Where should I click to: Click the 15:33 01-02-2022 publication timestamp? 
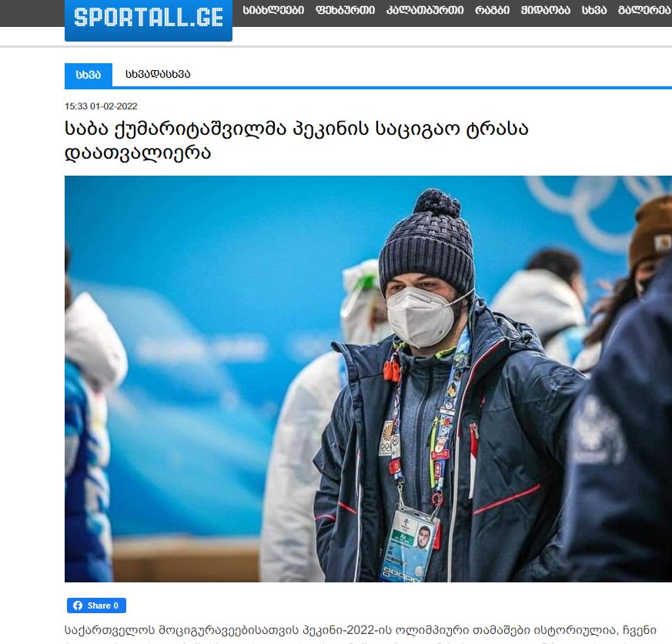tap(101, 106)
